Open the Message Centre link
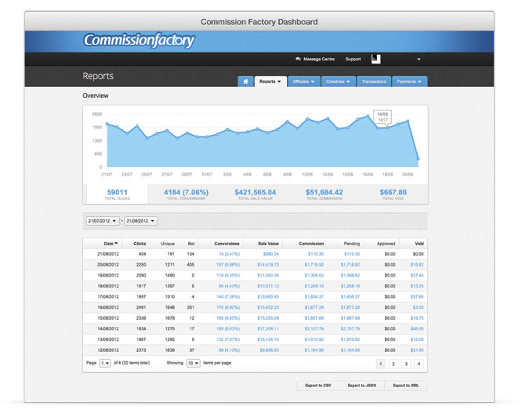The width and height of the screenshot is (522, 420). [x=319, y=59]
